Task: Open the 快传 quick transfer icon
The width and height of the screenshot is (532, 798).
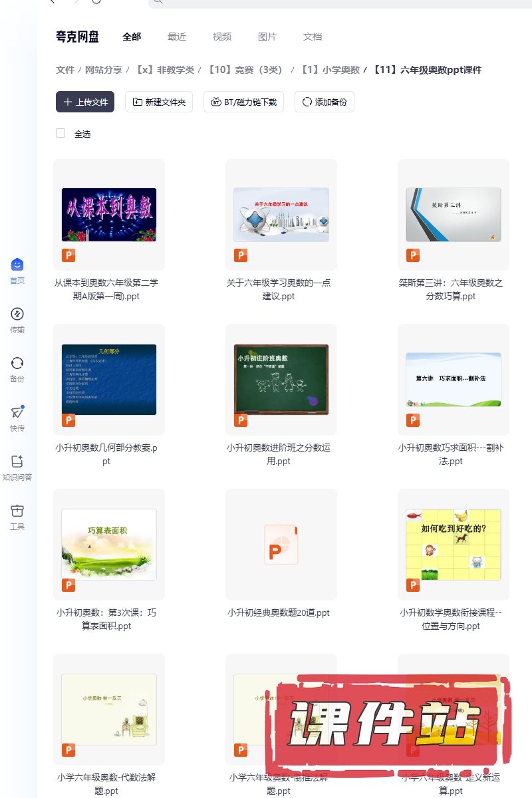Action: click(x=17, y=413)
